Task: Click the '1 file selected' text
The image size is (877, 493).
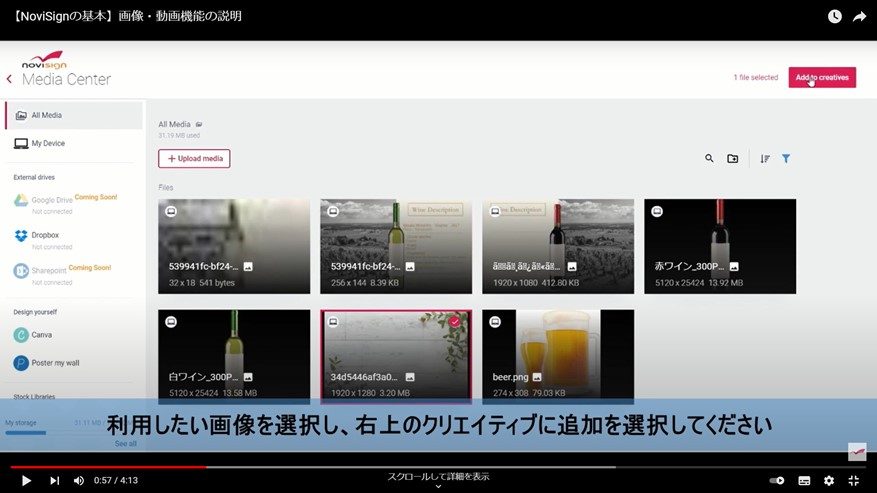Action: coord(756,77)
